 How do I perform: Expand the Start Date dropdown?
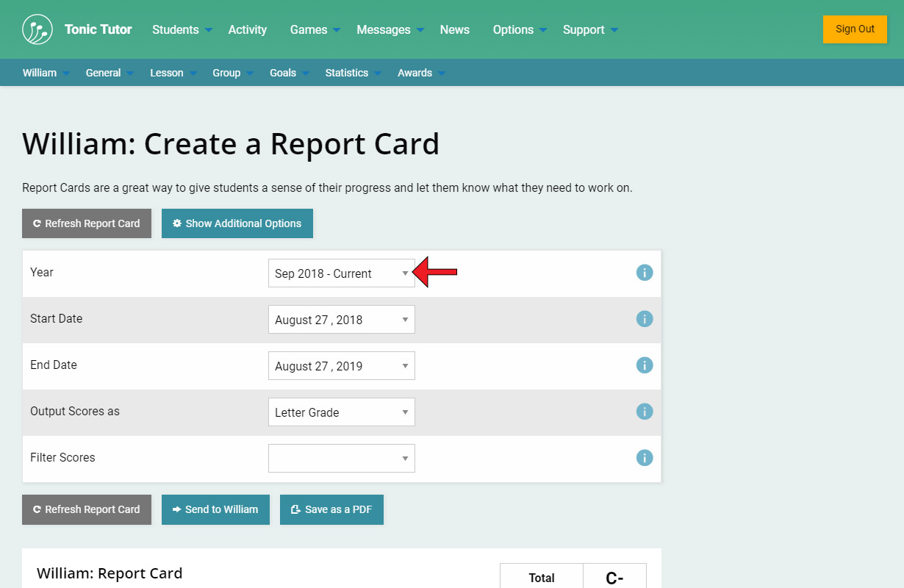click(341, 320)
